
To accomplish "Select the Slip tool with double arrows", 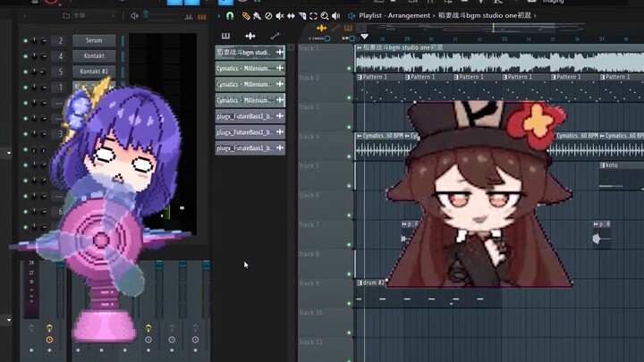I will tap(291, 16).
